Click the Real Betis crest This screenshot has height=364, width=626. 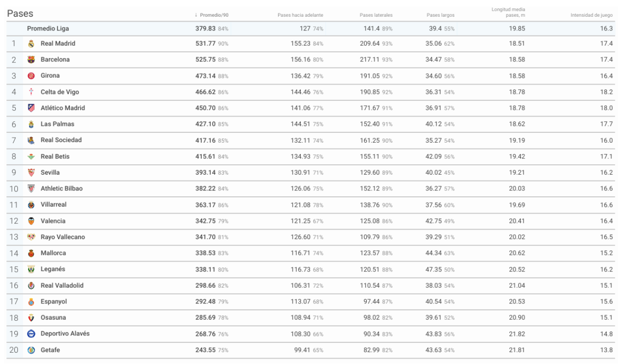[31, 156]
